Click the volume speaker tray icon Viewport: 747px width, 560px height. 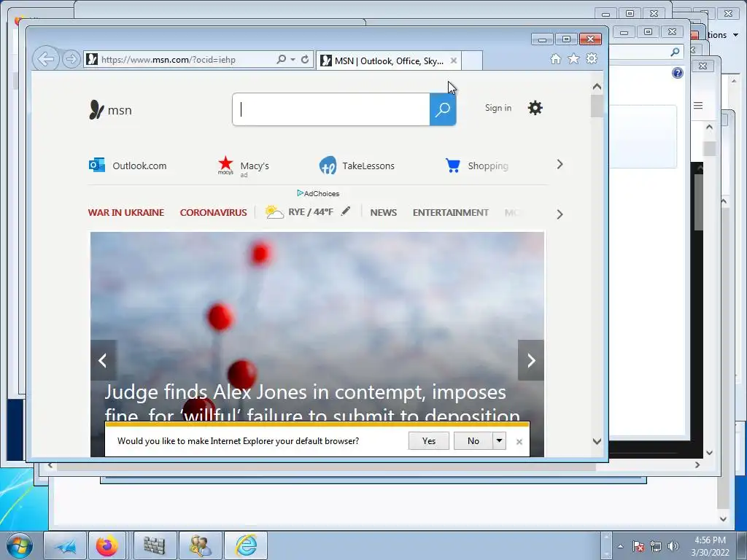coord(673,546)
